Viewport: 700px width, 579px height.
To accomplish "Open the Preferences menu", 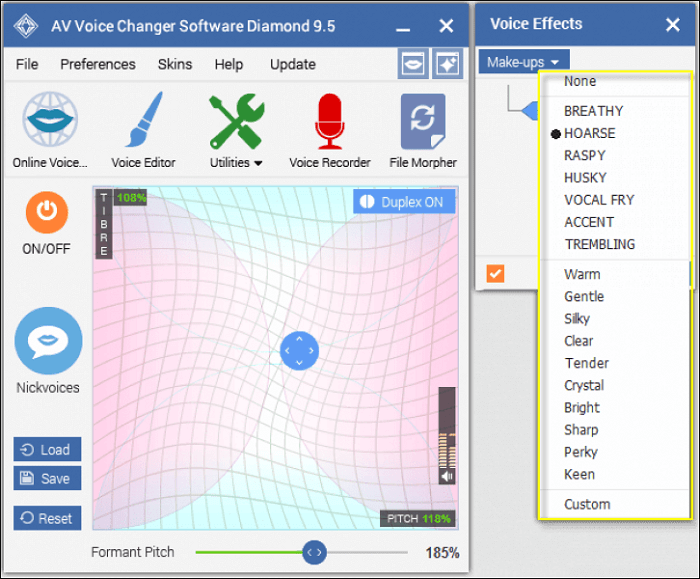I will [x=97, y=64].
